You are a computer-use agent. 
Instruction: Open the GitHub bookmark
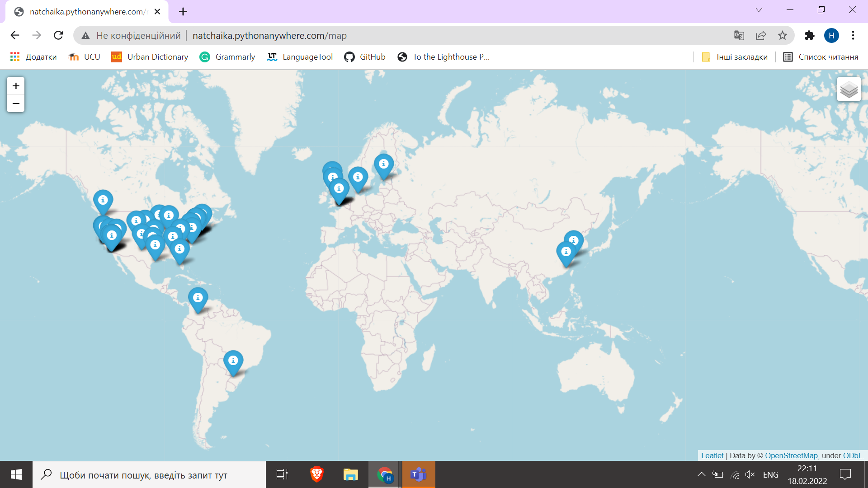click(365, 57)
